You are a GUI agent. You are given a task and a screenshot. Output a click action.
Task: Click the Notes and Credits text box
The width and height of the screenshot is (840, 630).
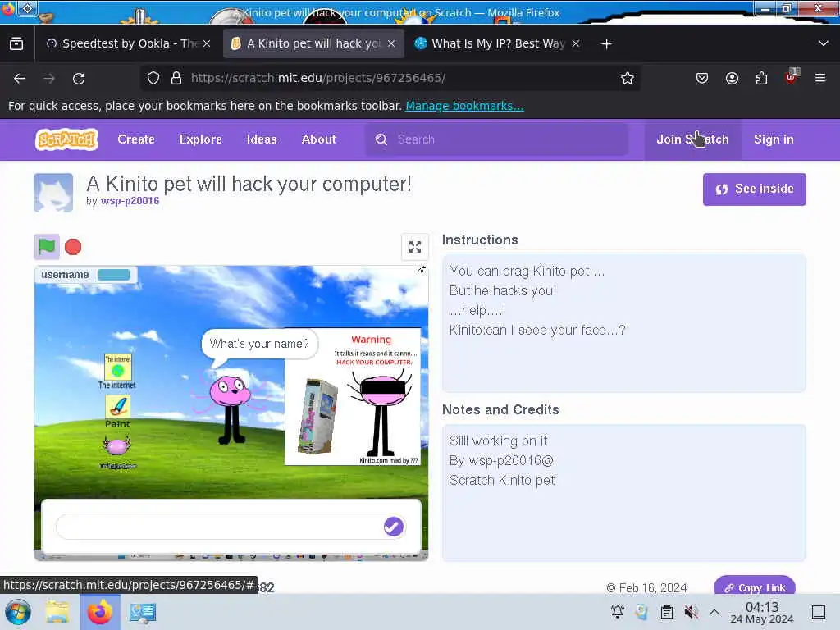click(623, 493)
